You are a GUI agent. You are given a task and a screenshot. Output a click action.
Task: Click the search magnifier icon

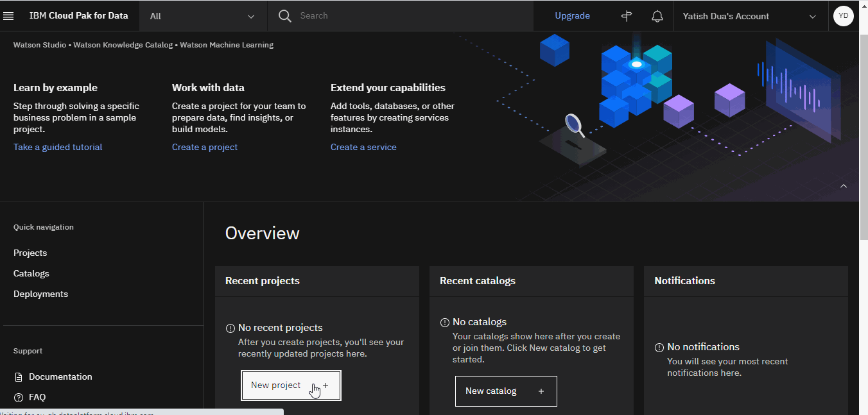[x=285, y=16]
